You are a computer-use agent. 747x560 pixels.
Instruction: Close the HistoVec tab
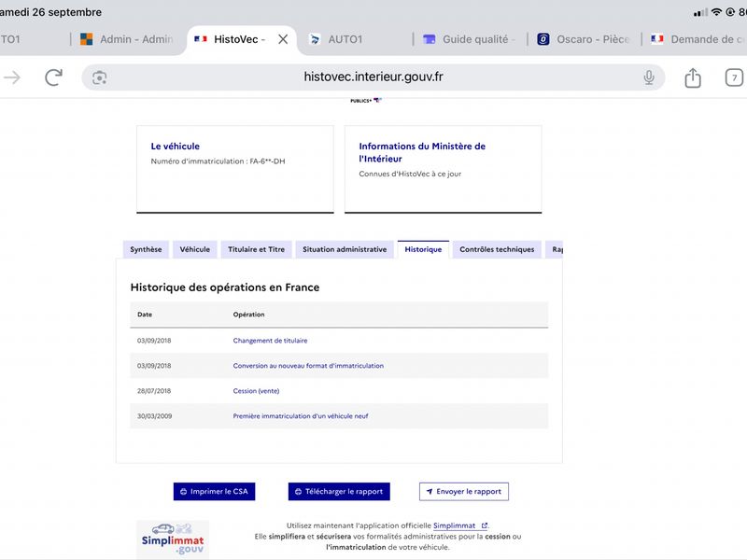click(283, 39)
